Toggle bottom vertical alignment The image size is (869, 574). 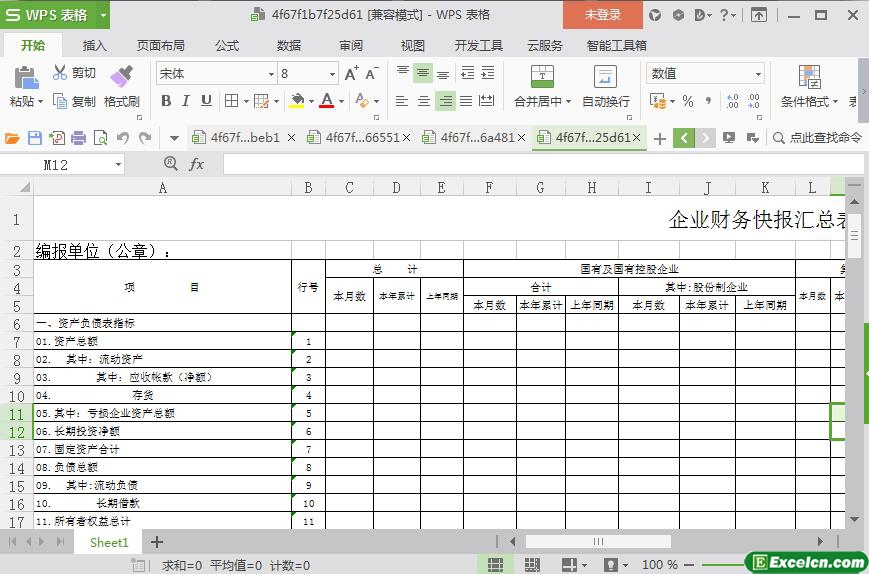[x=443, y=73]
